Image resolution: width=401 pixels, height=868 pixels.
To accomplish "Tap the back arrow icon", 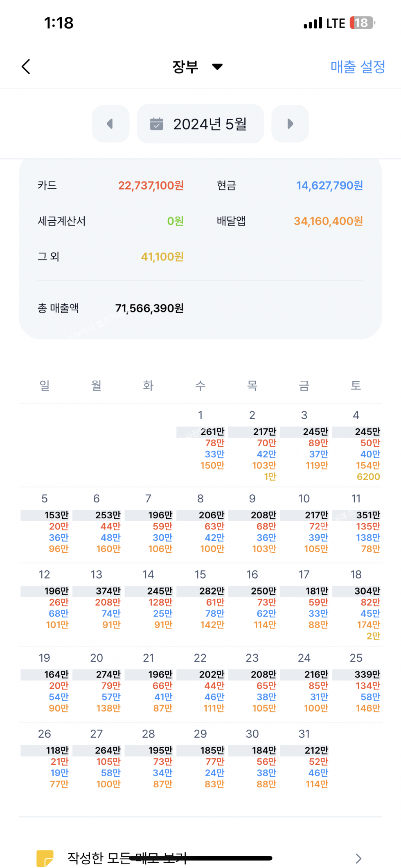I will [x=26, y=67].
